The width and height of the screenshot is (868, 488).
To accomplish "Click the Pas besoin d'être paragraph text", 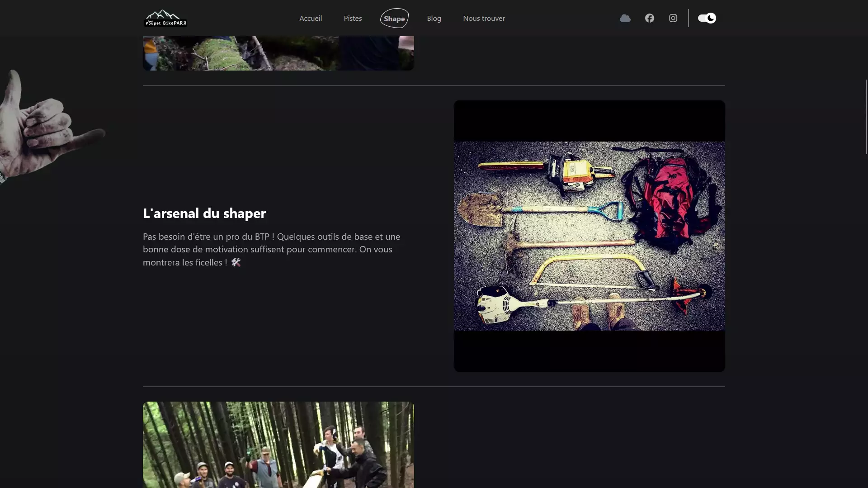I will pyautogui.click(x=271, y=249).
